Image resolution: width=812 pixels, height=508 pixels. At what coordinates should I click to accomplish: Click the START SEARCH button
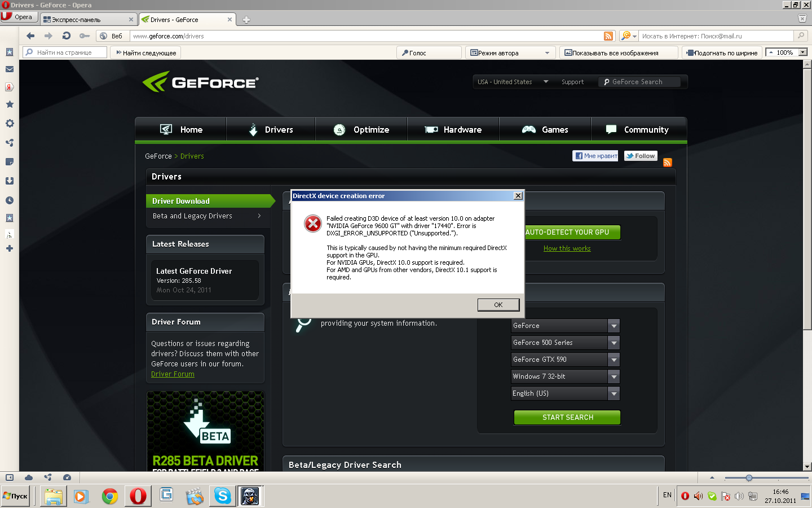click(567, 417)
